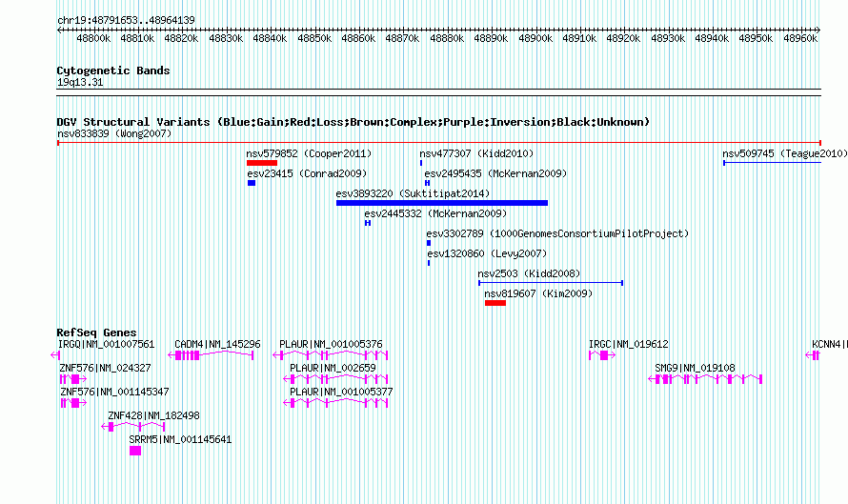Click the nsv819607 (Kim2009) red loss bar
This screenshot has width=848, height=504.
[x=495, y=303]
